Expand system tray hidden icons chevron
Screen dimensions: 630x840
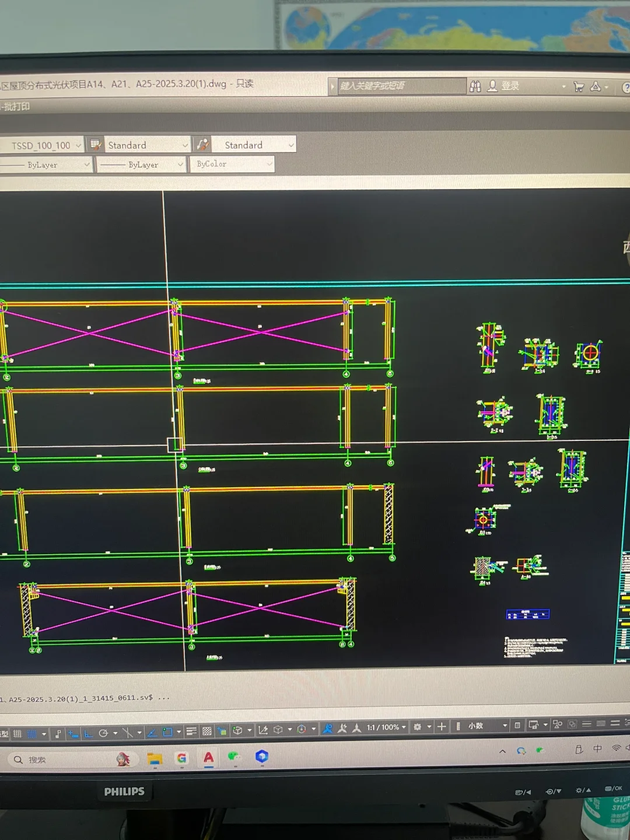(502, 751)
